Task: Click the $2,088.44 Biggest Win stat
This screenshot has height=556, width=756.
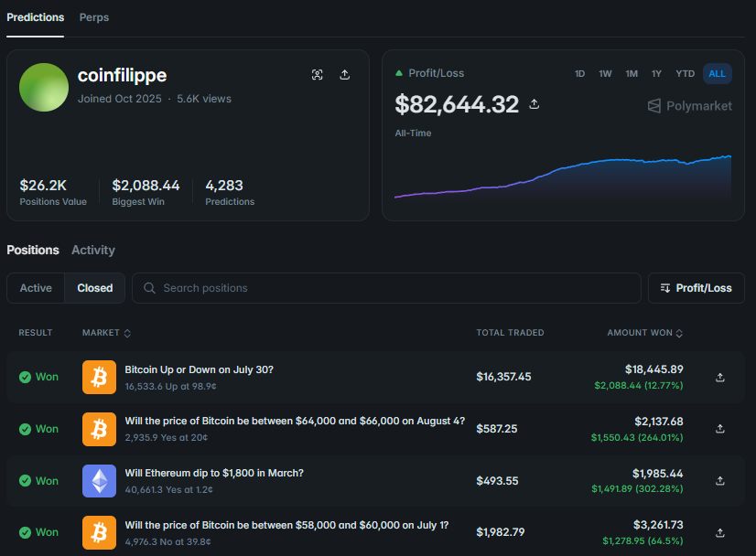Action: 146,192
